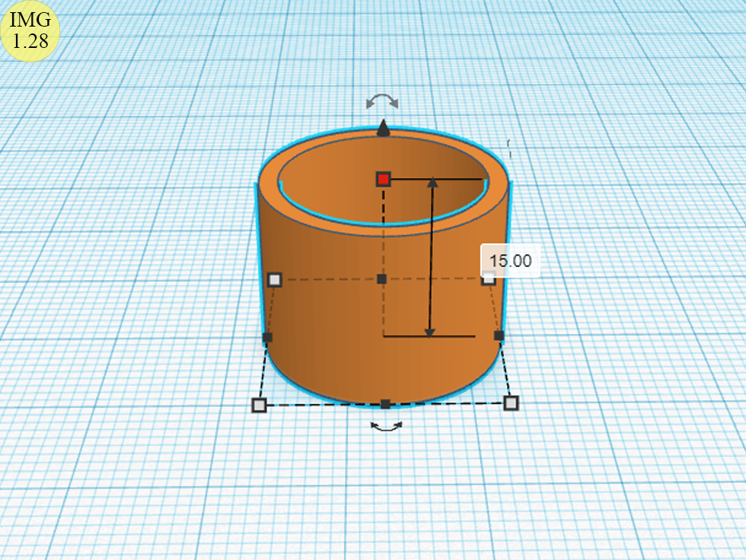This screenshot has height=560, width=746.
Task: Click the black left edge midpoint handle
Action: coord(267,338)
